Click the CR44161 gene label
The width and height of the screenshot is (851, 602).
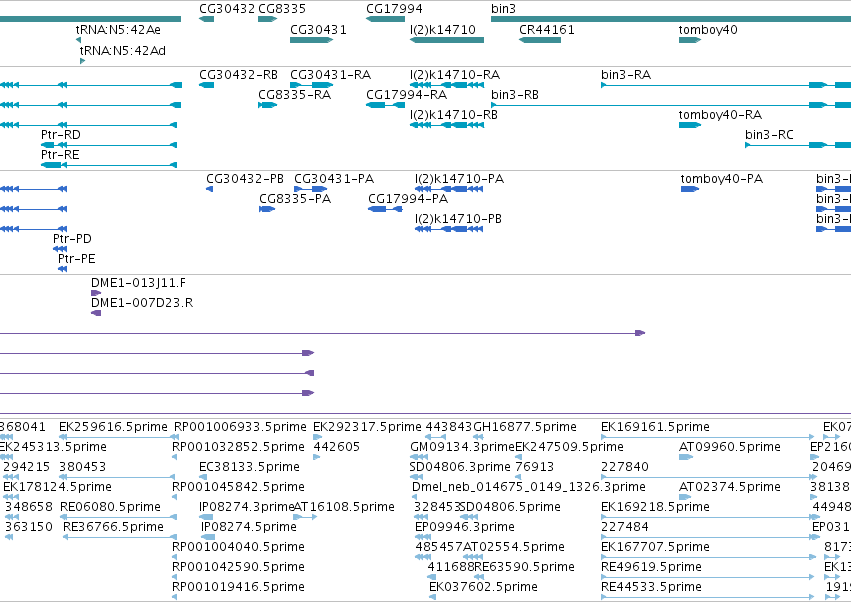click(x=547, y=29)
